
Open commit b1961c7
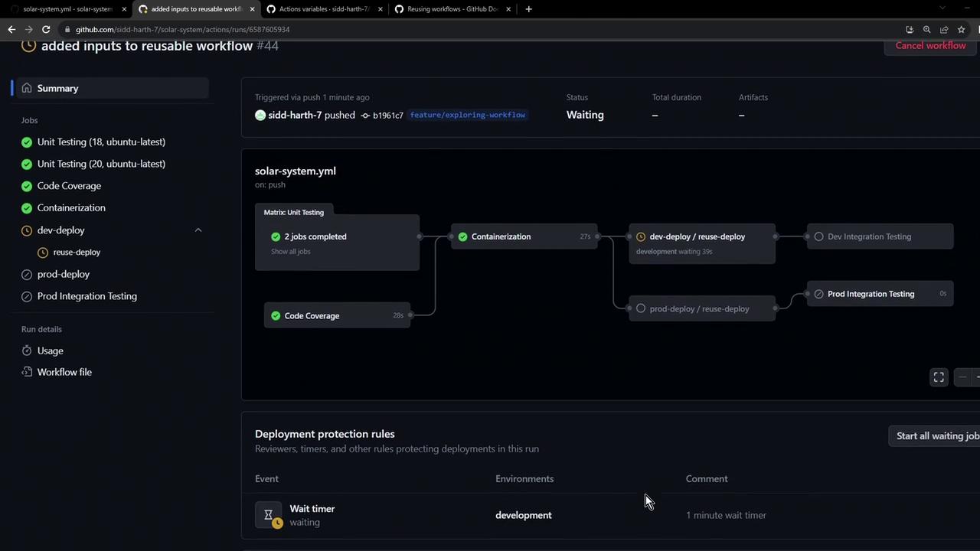pos(388,116)
